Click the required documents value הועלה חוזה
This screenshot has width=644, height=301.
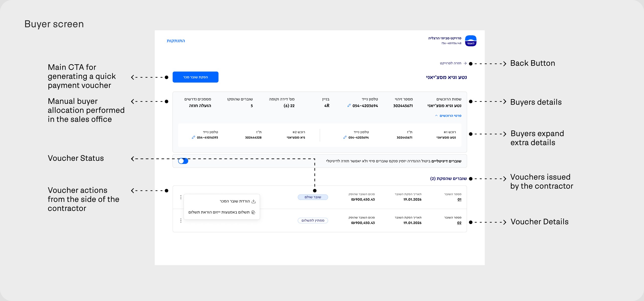[x=200, y=106]
